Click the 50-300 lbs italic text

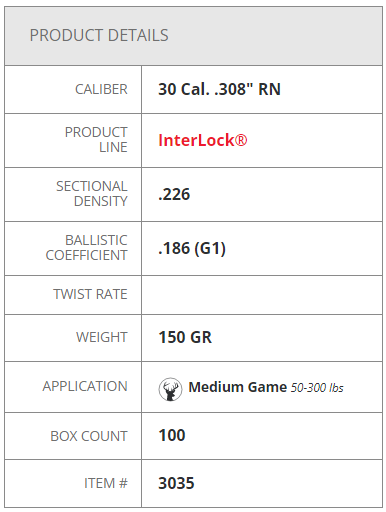pos(317,388)
